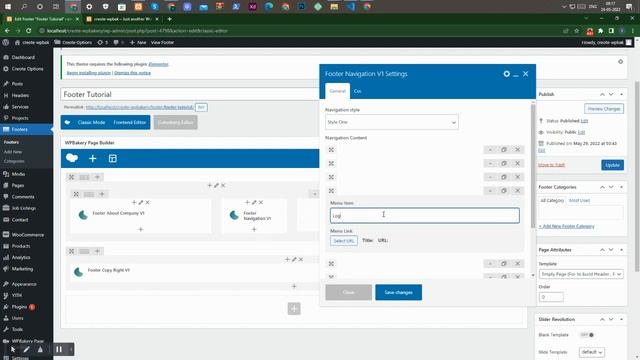Click large gray add-row plus button at bottom
Viewport: 640px width, 360px height.
[294, 309]
